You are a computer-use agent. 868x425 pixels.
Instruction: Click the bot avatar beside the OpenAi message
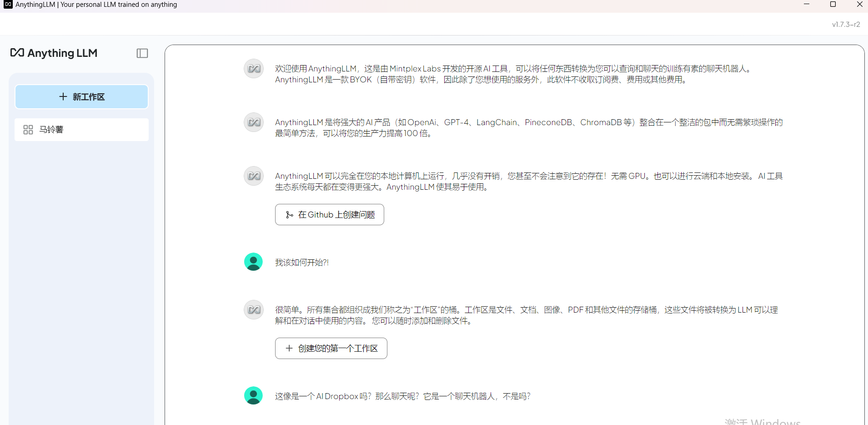254,122
